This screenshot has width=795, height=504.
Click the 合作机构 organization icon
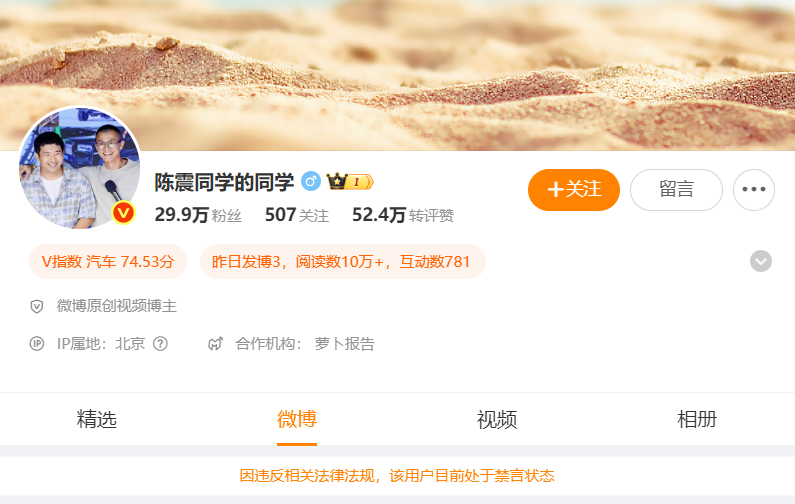[215, 344]
